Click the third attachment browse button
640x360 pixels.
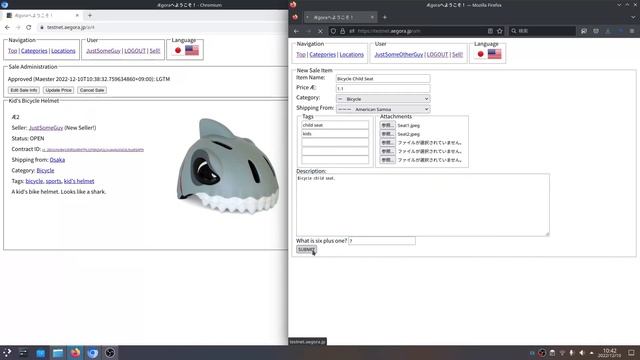point(387,143)
